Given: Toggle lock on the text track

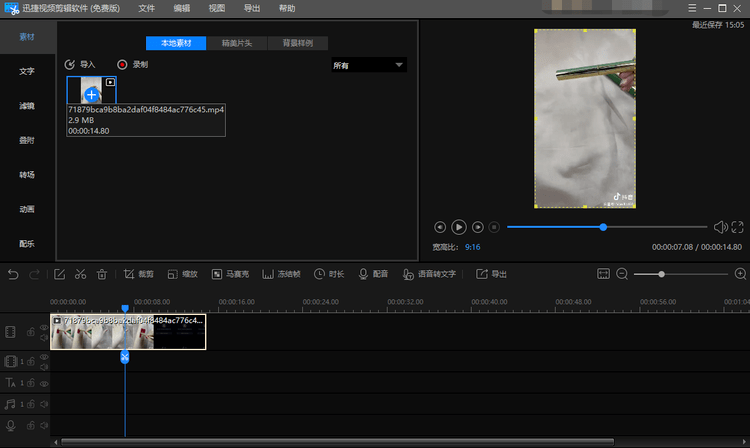Looking at the screenshot, I should click(32, 383).
